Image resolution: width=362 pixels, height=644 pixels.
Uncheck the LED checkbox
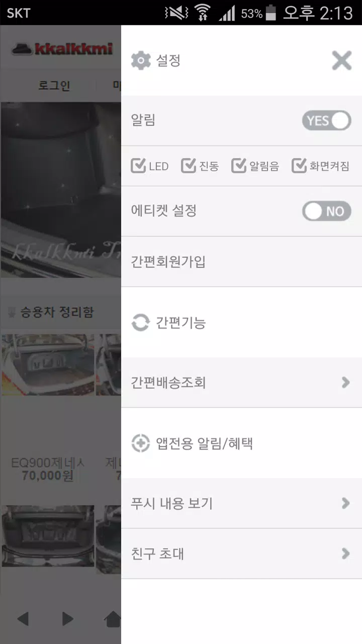point(138,166)
